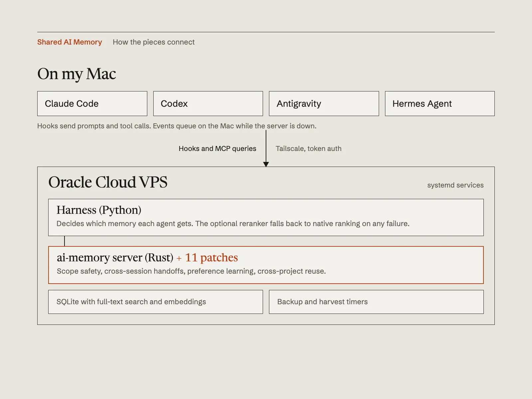This screenshot has height=399, width=532.
Task: Click the '11 patches' red text
Action: 211,258
